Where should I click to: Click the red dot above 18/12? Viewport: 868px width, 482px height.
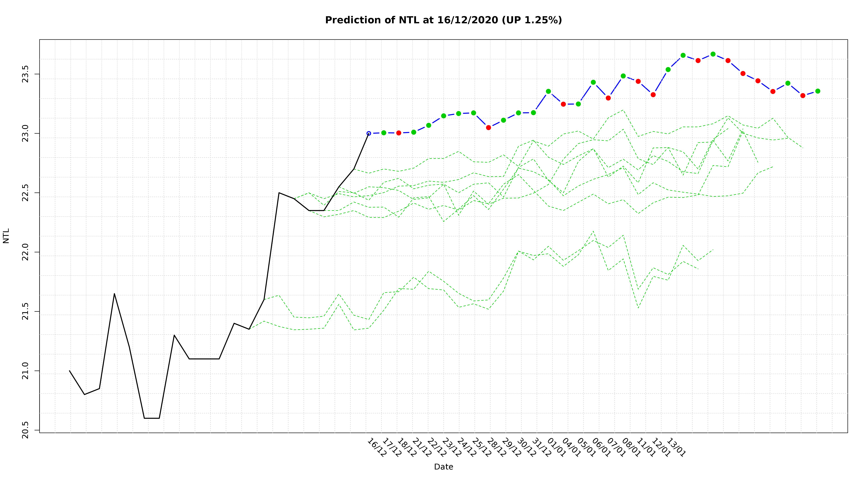coord(399,133)
